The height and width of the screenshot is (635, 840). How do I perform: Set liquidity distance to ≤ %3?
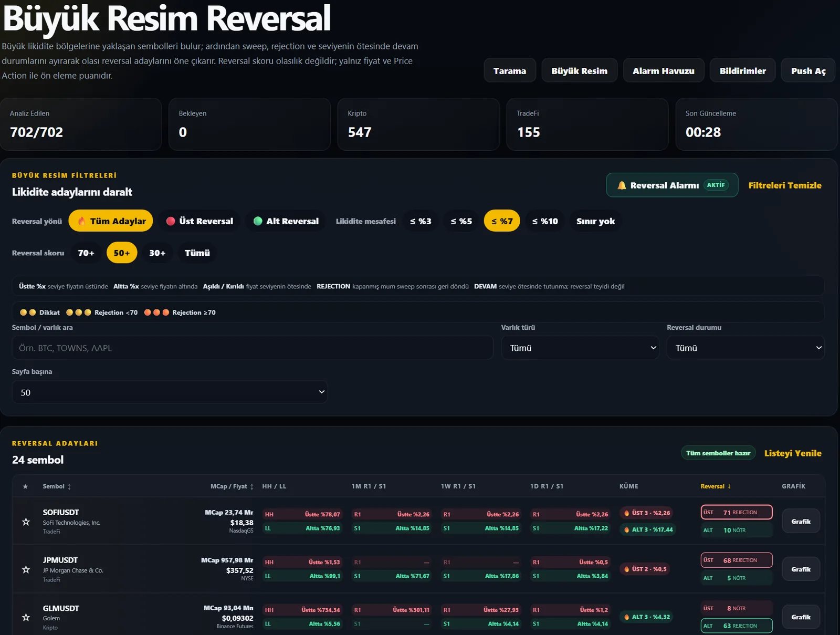pyautogui.click(x=421, y=221)
